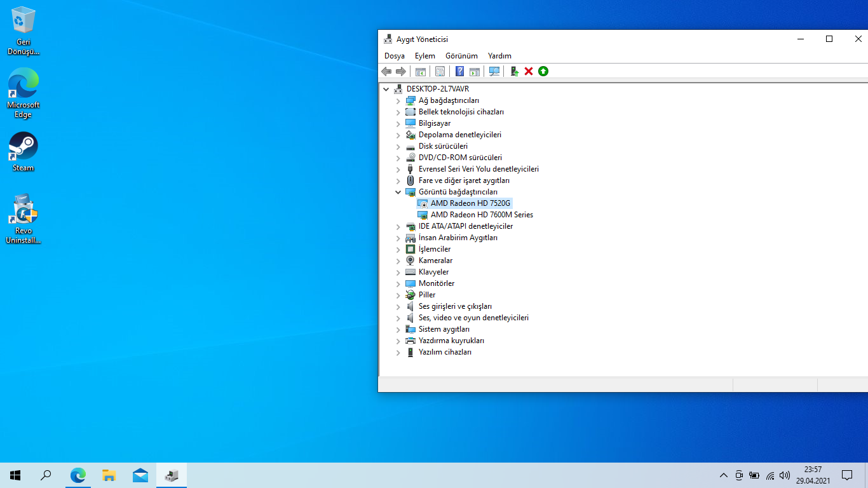
Task: Click Scan for hardware changes icon
Action: (x=494, y=71)
